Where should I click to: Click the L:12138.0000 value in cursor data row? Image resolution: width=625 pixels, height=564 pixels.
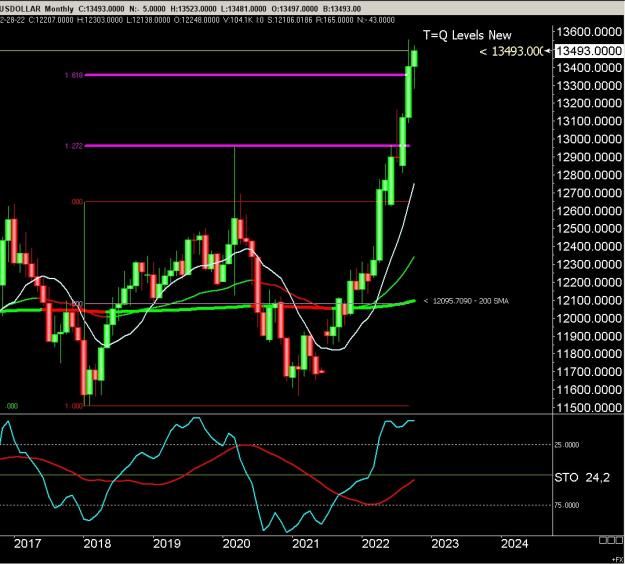click(x=148, y=20)
